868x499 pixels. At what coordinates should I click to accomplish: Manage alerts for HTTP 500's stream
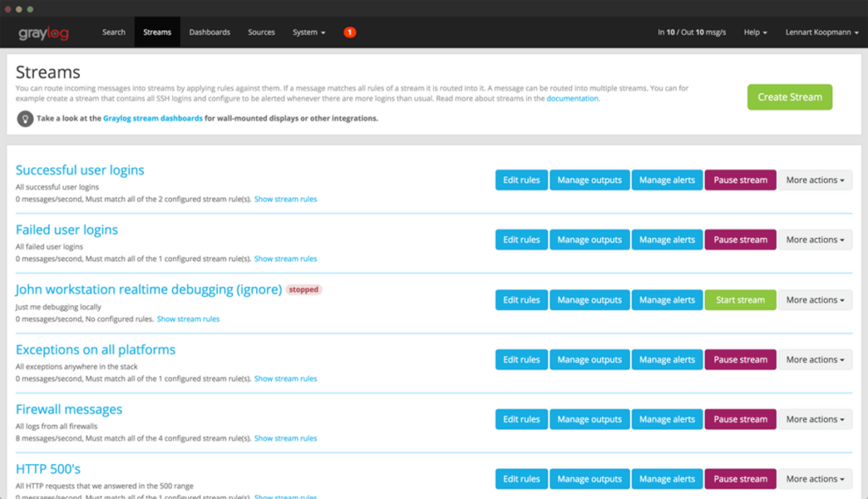(667, 479)
